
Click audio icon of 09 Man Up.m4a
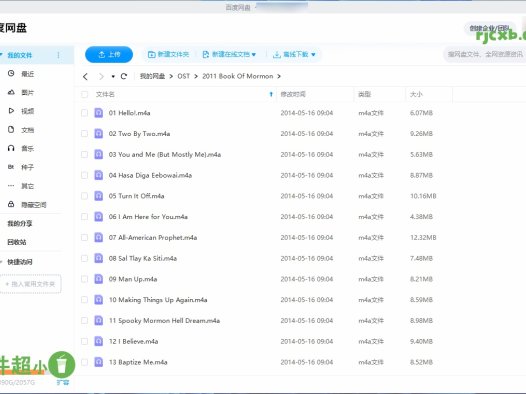[x=99, y=279]
